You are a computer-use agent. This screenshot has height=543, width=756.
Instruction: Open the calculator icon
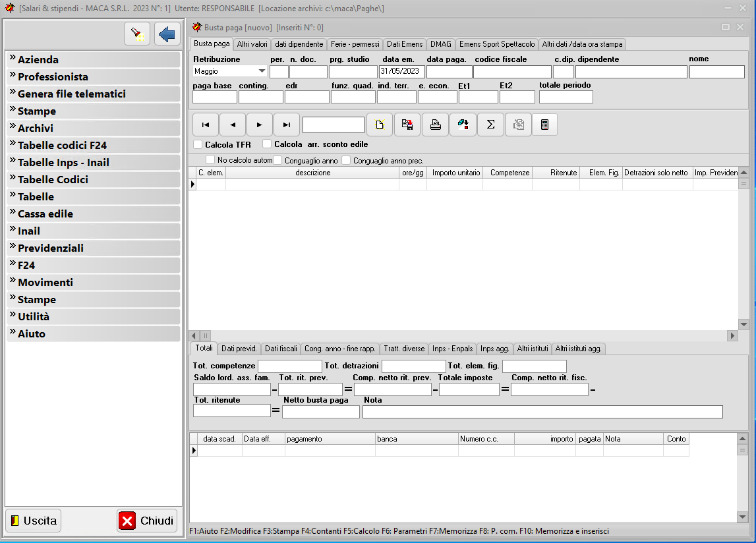(x=544, y=125)
